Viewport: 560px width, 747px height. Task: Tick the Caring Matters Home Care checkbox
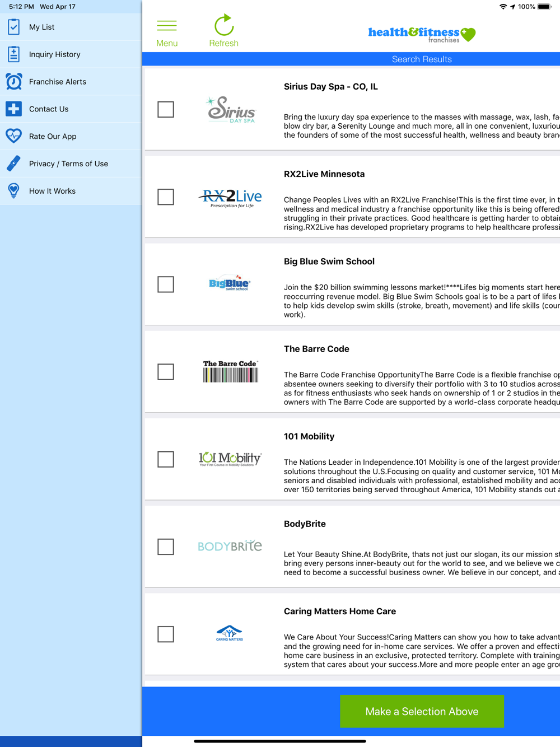166,634
